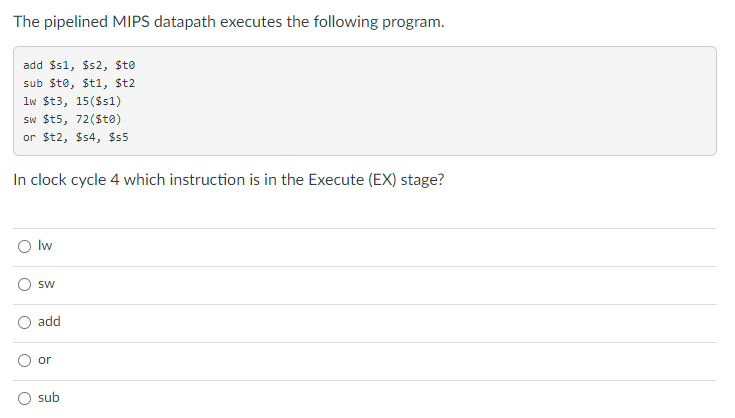Click the "add" answer label text
This screenshot has width=735, height=418.
(x=49, y=321)
